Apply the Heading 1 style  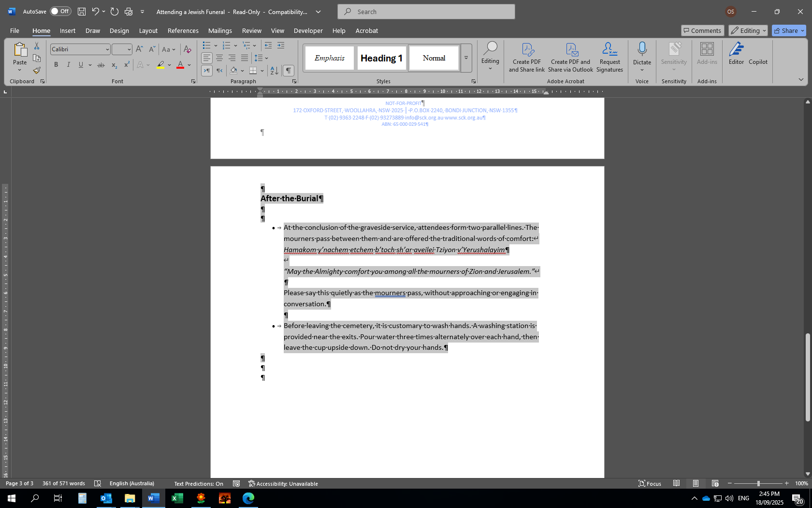coord(381,58)
